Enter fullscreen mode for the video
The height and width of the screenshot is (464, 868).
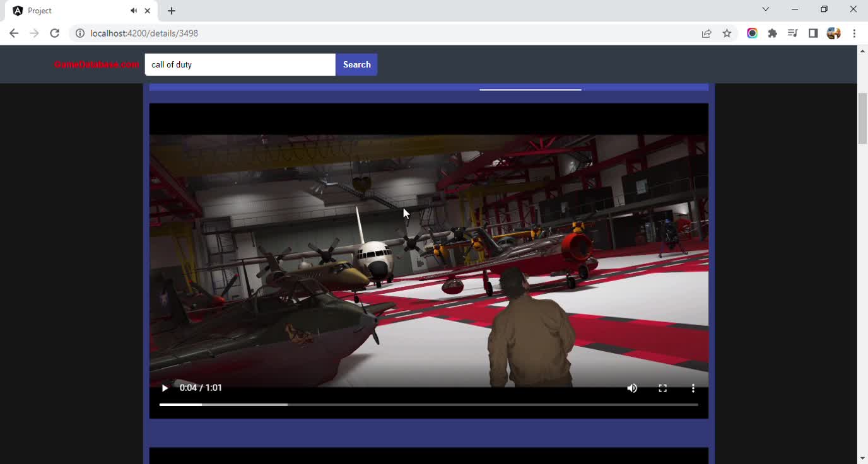pos(662,388)
